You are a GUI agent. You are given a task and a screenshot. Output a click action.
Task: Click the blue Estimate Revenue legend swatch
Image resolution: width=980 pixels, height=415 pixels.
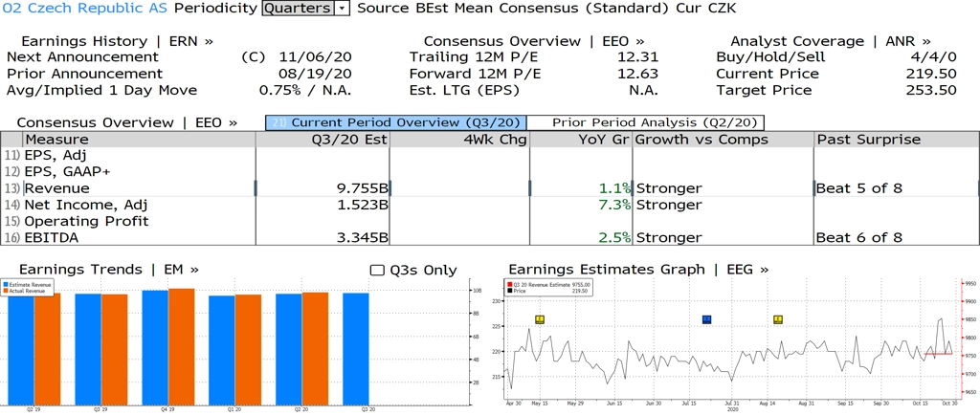6,285
